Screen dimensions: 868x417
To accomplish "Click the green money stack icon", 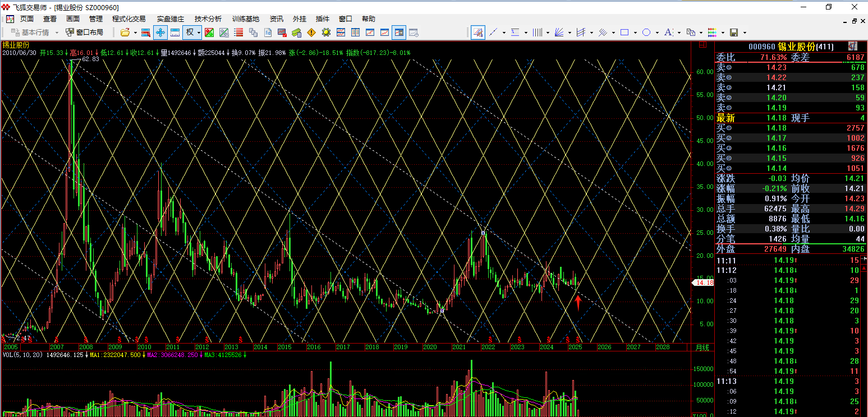I will point(296,33).
